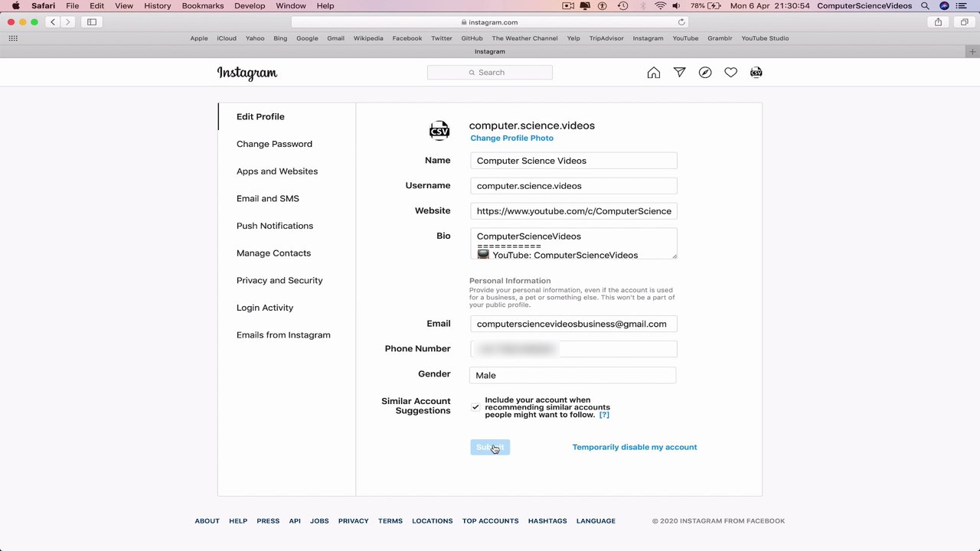This screenshot has width=980, height=551.
Task: Click into the Email input field
Action: (x=573, y=324)
